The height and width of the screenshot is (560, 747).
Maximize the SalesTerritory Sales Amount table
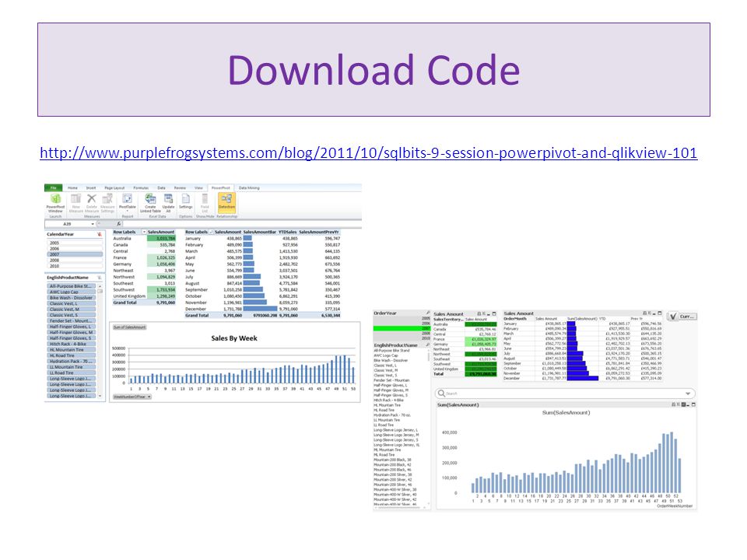pyautogui.click(x=494, y=313)
